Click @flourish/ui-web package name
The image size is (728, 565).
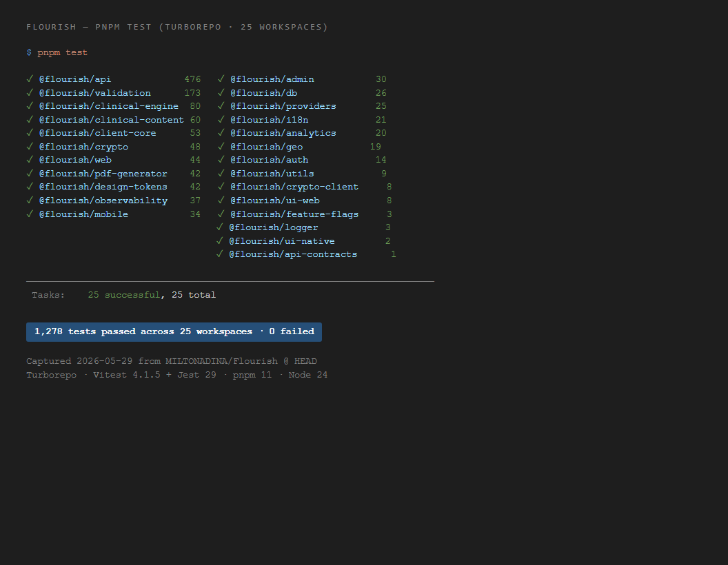[275, 201]
